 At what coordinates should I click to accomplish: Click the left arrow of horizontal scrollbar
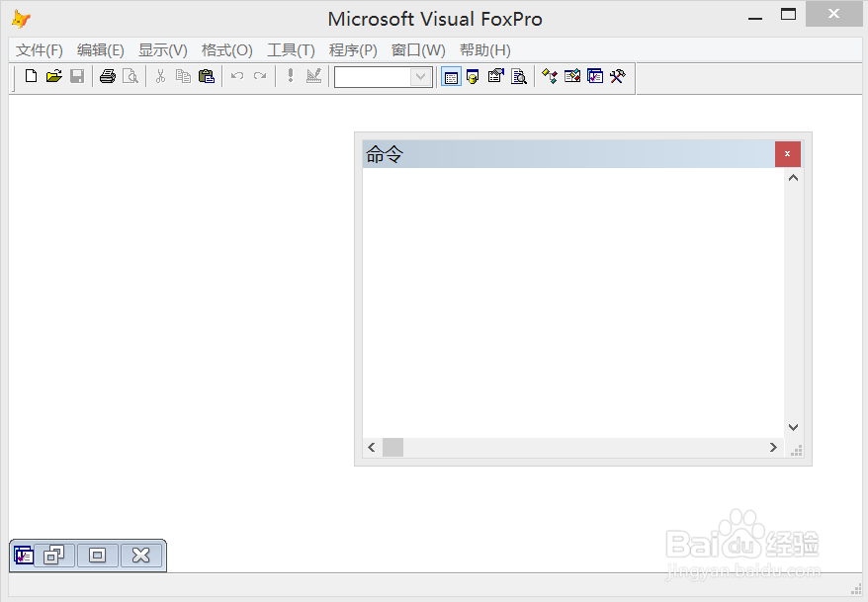tap(372, 447)
